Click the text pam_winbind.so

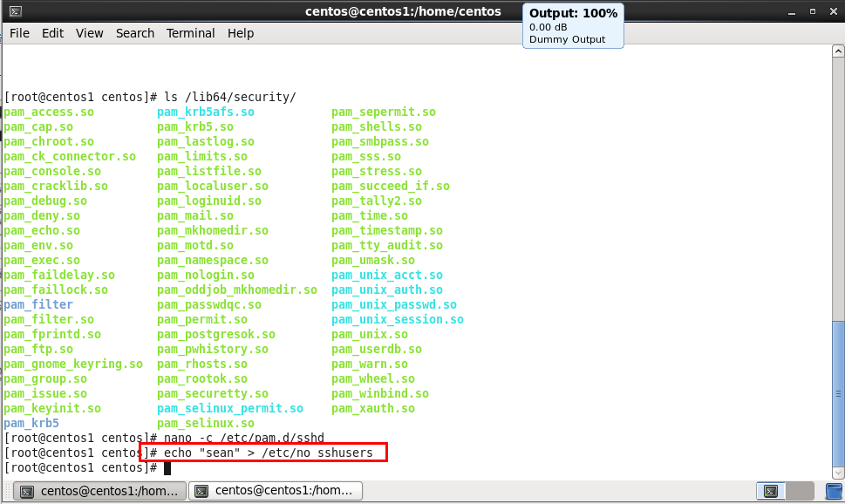click(380, 394)
